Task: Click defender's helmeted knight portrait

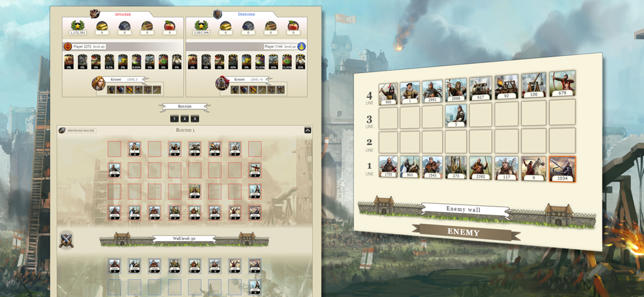Action: [x=222, y=84]
